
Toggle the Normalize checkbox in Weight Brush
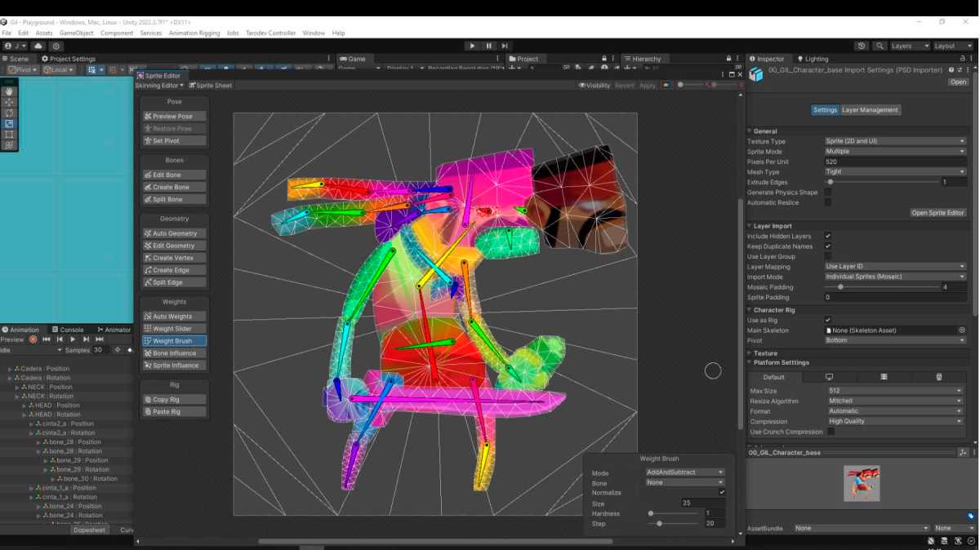[722, 493]
